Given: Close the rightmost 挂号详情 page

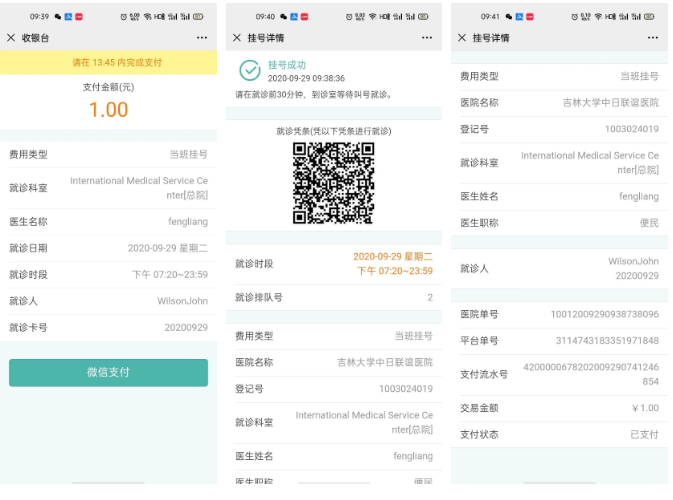Looking at the screenshot, I should tap(462, 38).
